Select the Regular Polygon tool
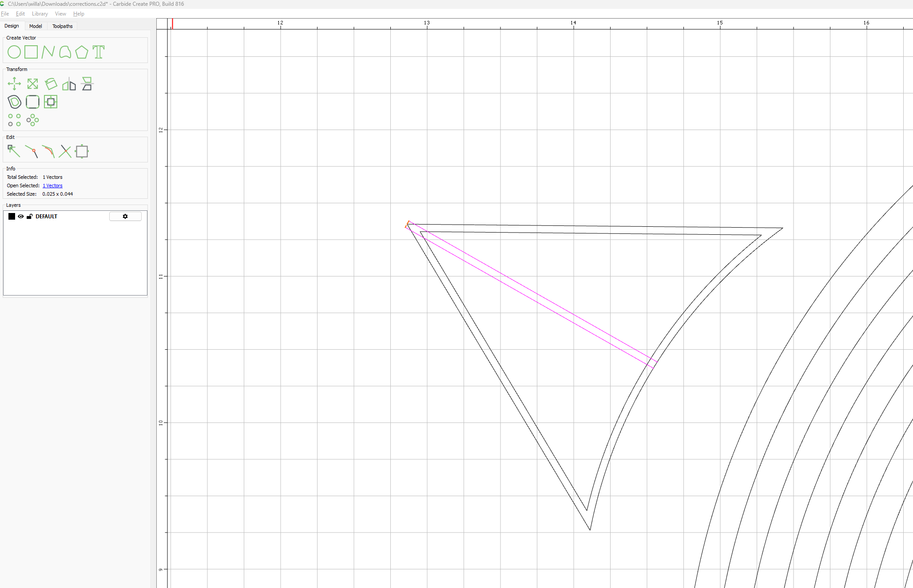Viewport: 913px width, 588px height. pos(82,52)
